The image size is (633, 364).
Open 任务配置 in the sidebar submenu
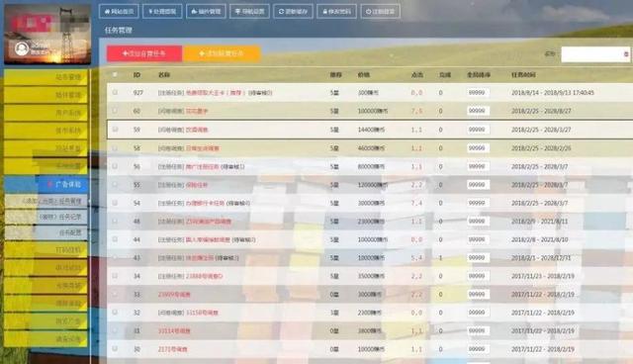point(46,232)
